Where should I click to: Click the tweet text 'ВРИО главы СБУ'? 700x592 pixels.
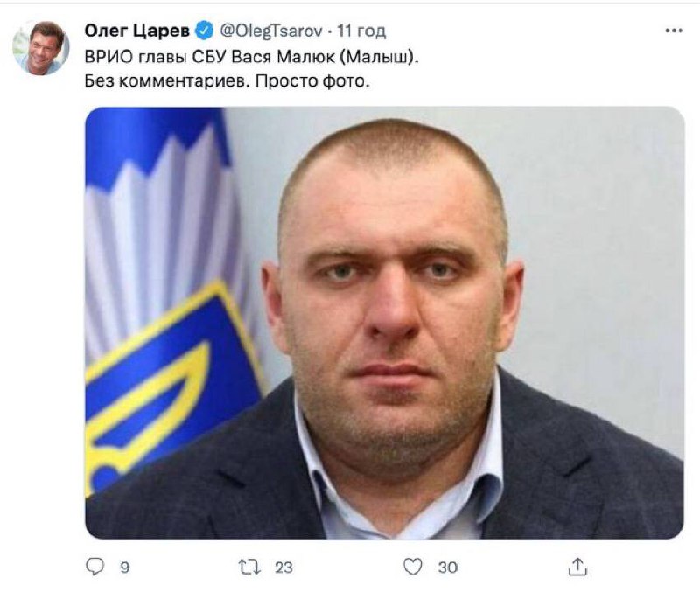(x=156, y=57)
